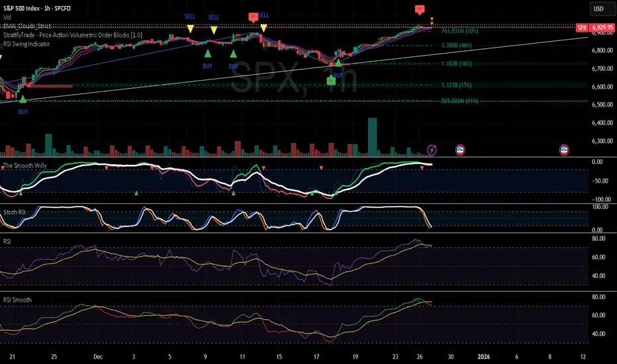Click the -100.00 level on Smooth Willy scale

[601, 199]
